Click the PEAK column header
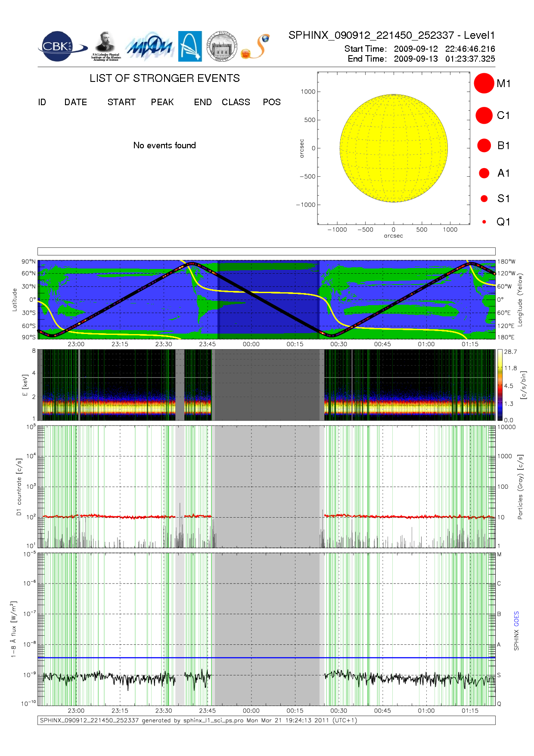Image resolution: width=534 pixels, height=756 pixels. tap(162, 102)
